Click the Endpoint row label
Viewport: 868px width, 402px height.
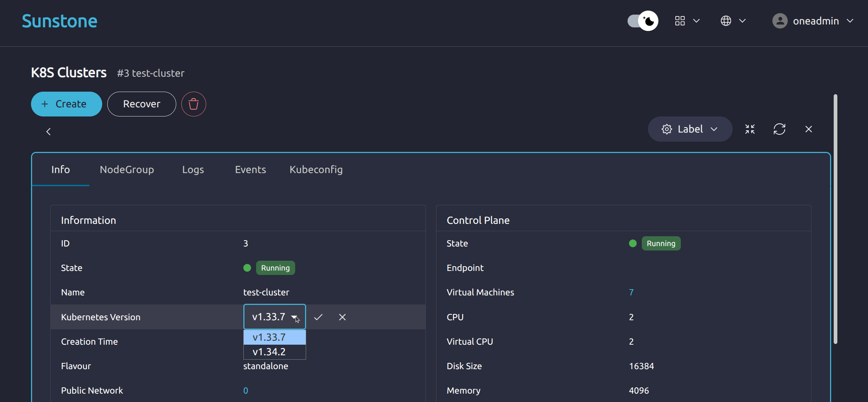click(x=465, y=268)
